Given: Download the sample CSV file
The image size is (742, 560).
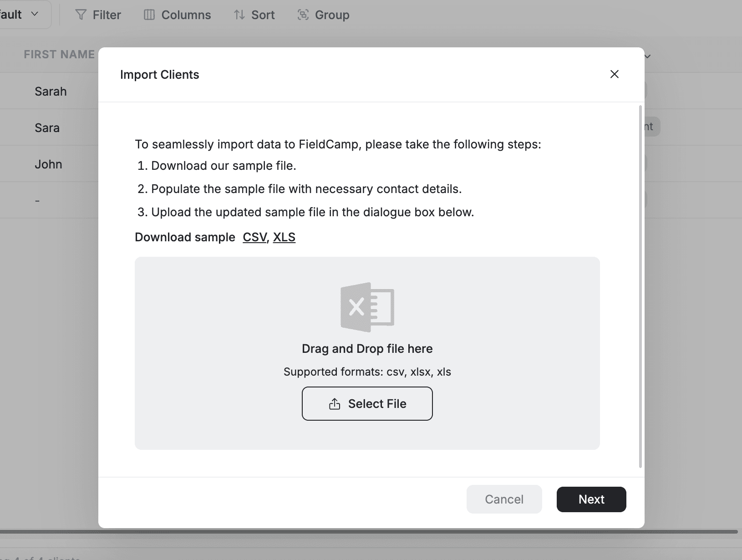Looking at the screenshot, I should coord(254,237).
